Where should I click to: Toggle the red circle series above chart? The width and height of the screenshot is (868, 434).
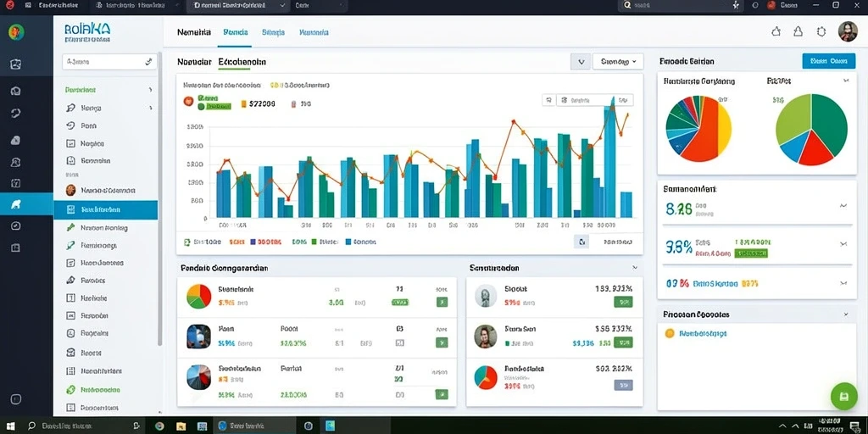pos(187,102)
